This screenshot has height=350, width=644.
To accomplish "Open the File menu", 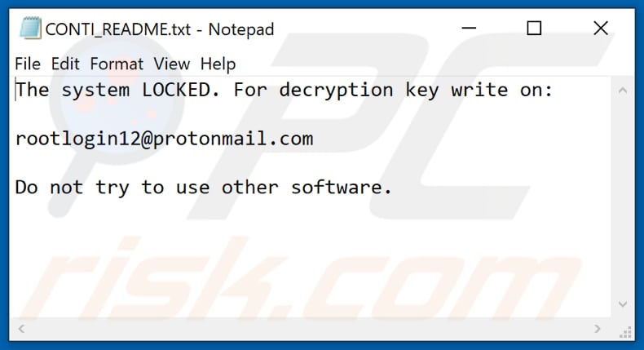I will click(28, 64).
